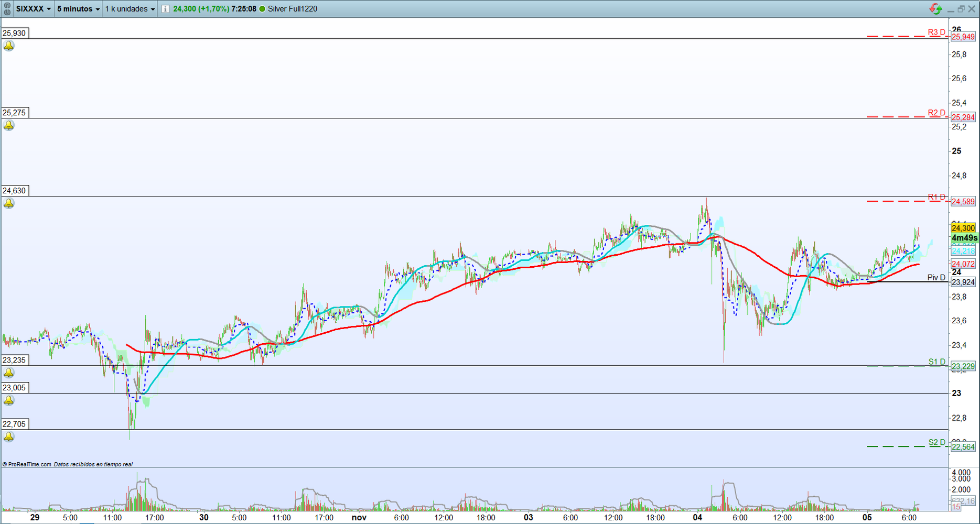Click the '30' date marker on time axis
This screenshot has width=980, height=524.
(204, 518)
